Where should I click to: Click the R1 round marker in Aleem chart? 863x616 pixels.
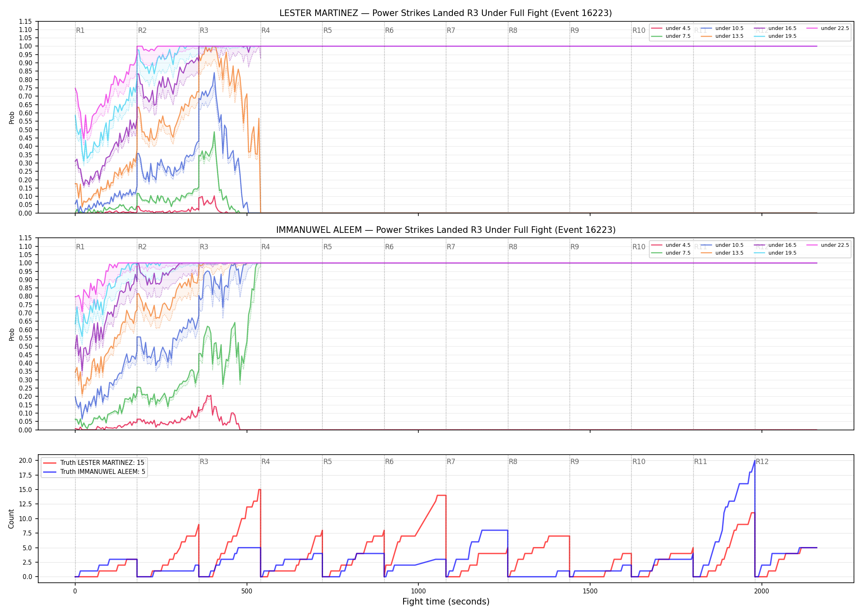coord(80,247)
